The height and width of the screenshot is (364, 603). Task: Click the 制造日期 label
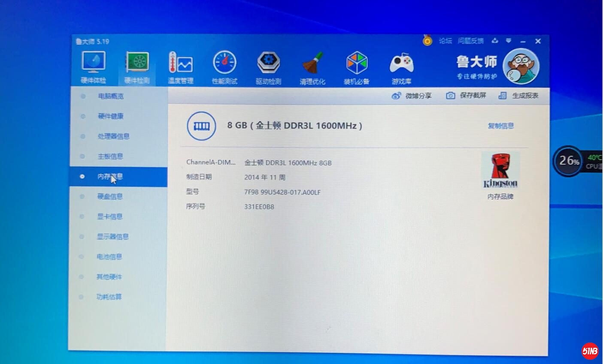click(199, 177)
